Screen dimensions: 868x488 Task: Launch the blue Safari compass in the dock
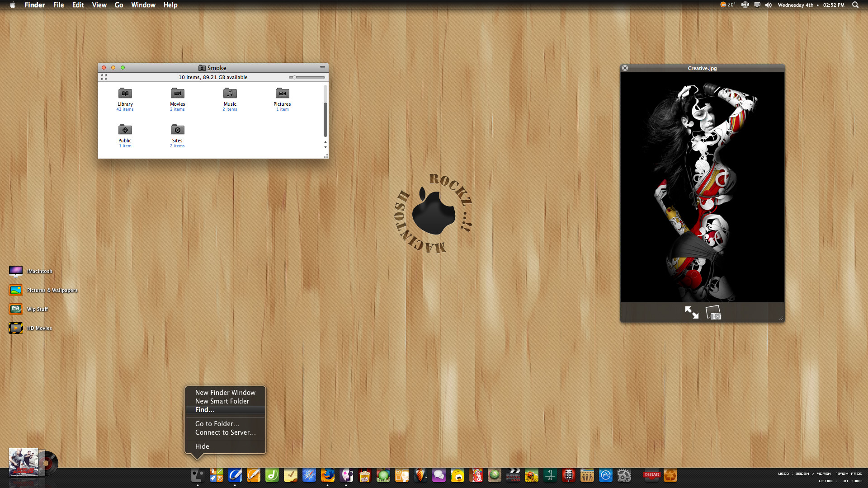(x=309, y=475)
